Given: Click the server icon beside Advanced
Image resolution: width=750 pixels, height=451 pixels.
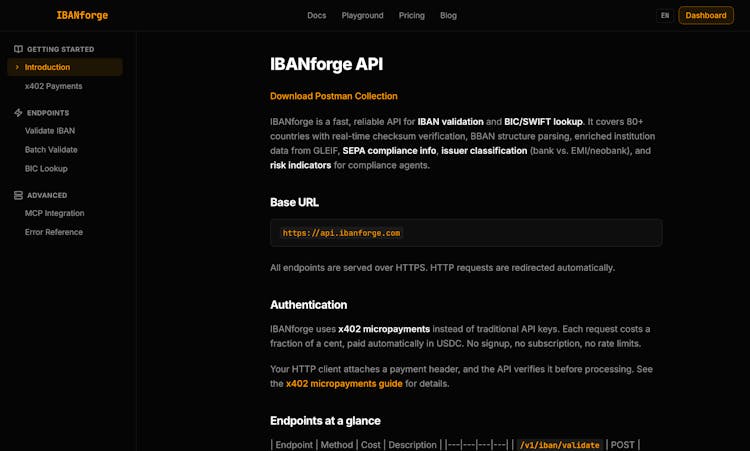Looking at the screenshot, I should (18, 195).
